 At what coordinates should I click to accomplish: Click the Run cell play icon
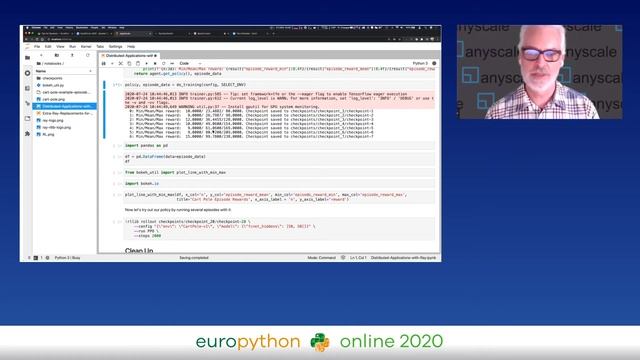[x=147, y=64]
